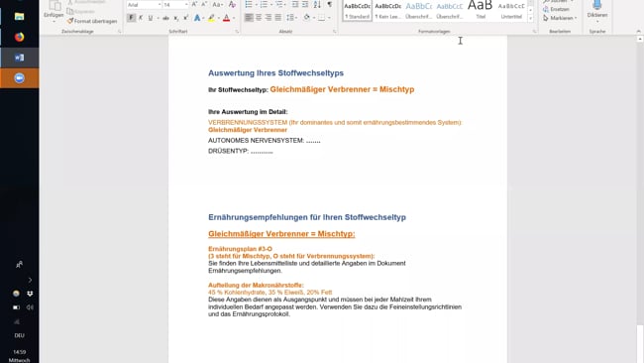Switch to Word in the taskbar
The width and height of the screenshot is (644, 363).
[19, 58]
